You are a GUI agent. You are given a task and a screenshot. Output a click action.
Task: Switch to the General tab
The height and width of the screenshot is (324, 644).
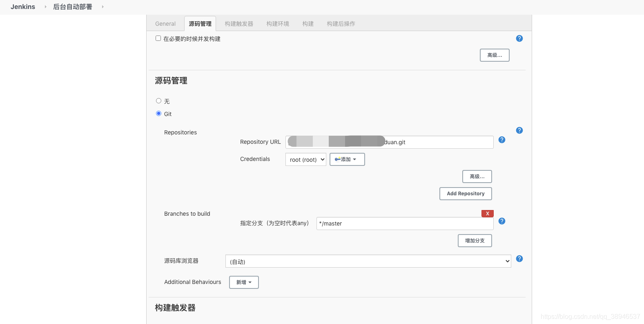tap(165, 24)
